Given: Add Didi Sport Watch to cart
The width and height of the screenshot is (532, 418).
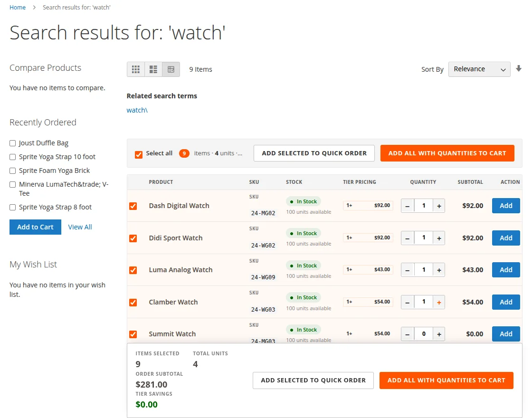Looking at the screenshot, I should tap(506, 238).
